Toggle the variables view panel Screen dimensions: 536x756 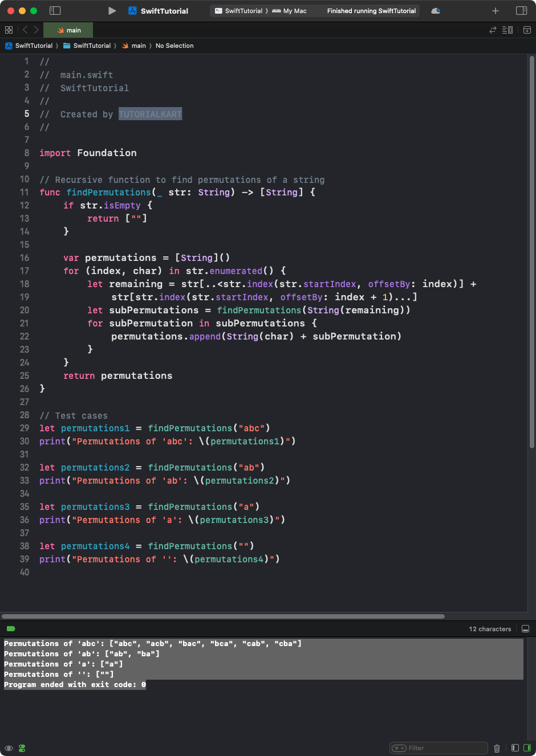[x=515, y=748]
